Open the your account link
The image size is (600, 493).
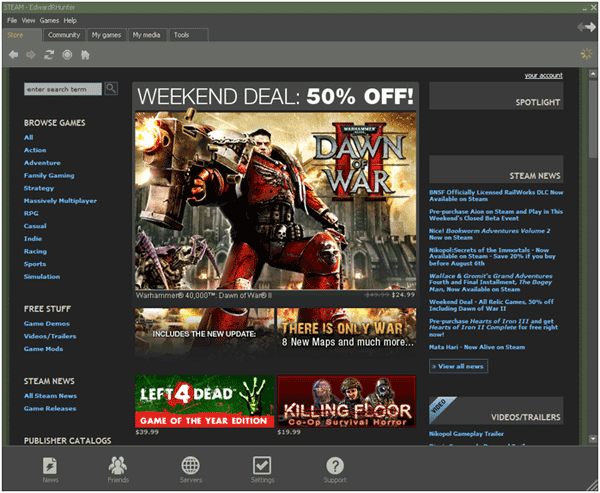[x=543, y=75]
